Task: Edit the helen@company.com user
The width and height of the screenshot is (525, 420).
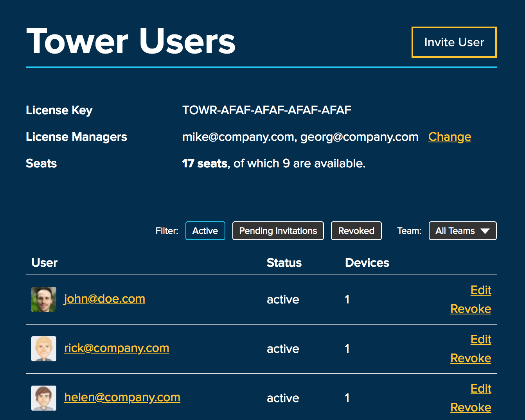Action: [x=481, y=389]
